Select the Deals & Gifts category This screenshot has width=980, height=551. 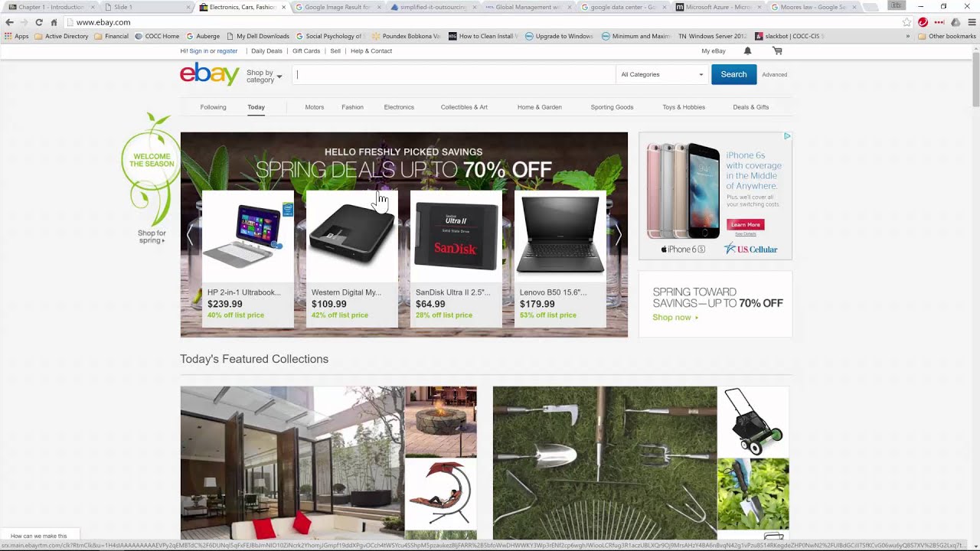click(751, 107)
